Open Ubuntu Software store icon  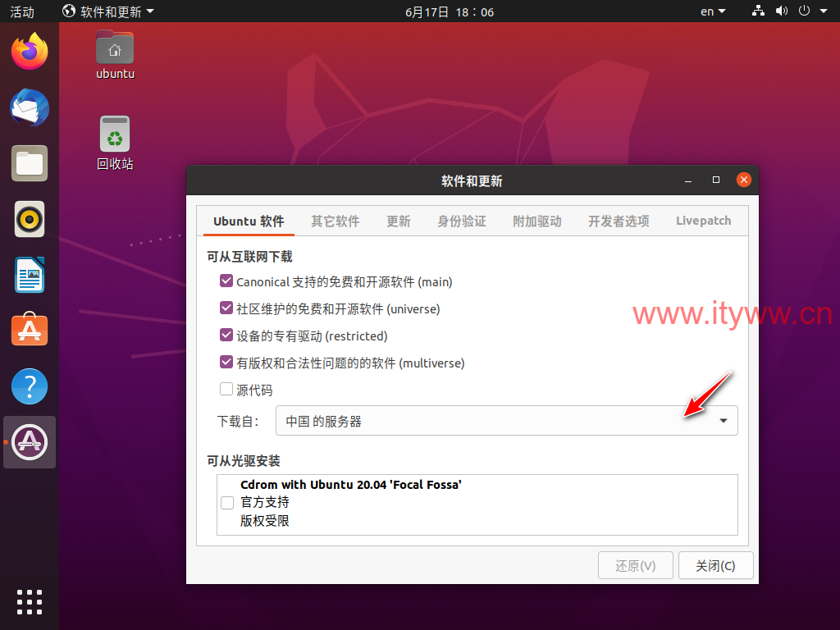[x=30, y=330]
